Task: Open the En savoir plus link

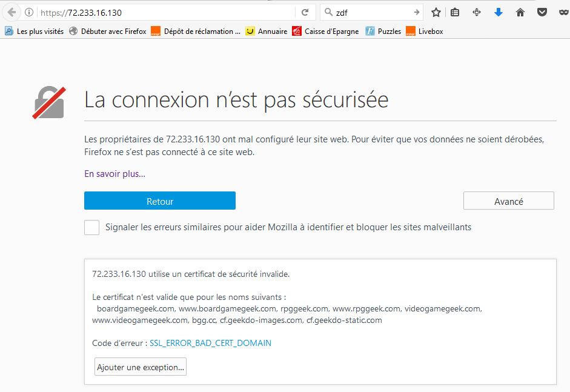Action: pos(114,174)
